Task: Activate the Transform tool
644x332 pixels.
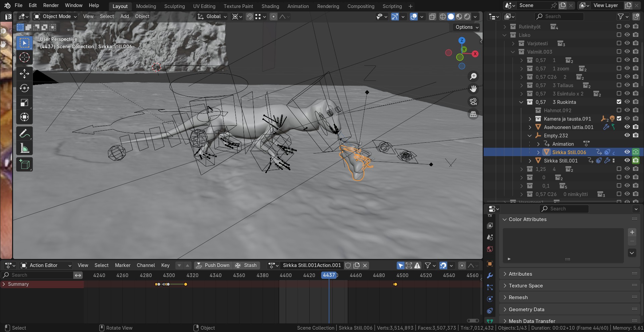Action: (x=24, y=117)
